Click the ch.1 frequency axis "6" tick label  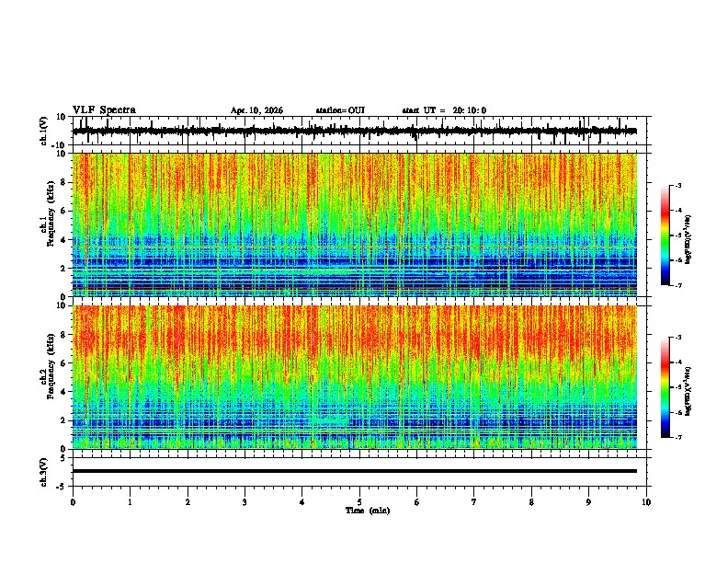click(x=63, y=212)
